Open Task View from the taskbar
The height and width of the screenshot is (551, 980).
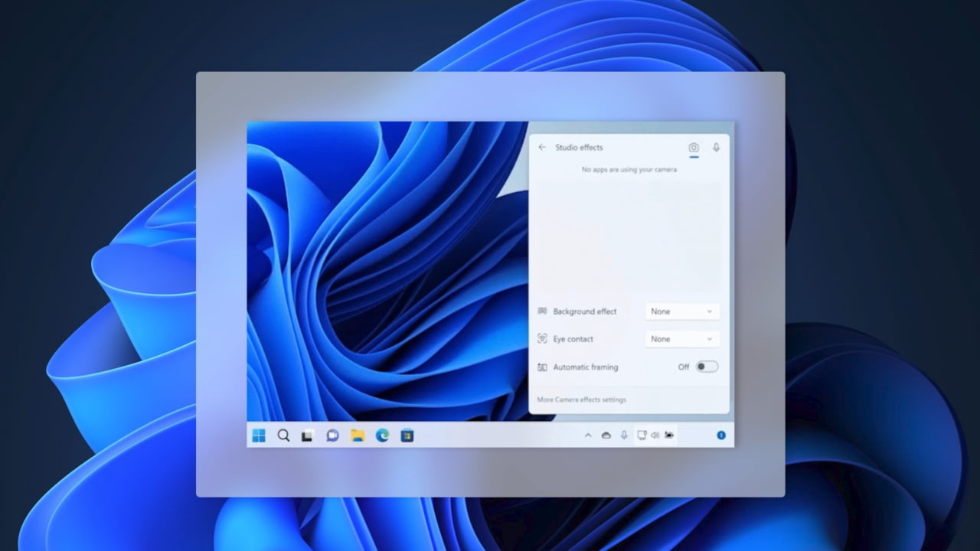307,435
